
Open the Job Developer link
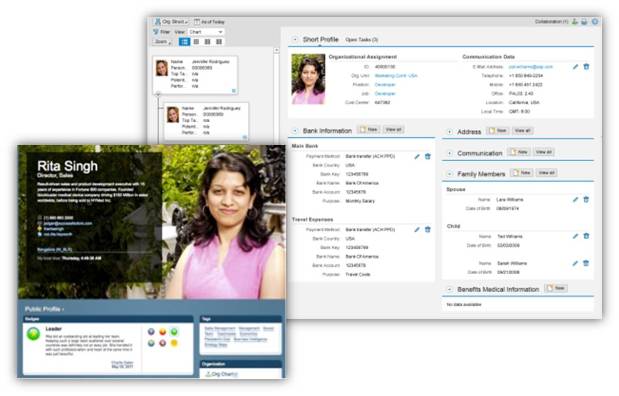coord(385,94)
